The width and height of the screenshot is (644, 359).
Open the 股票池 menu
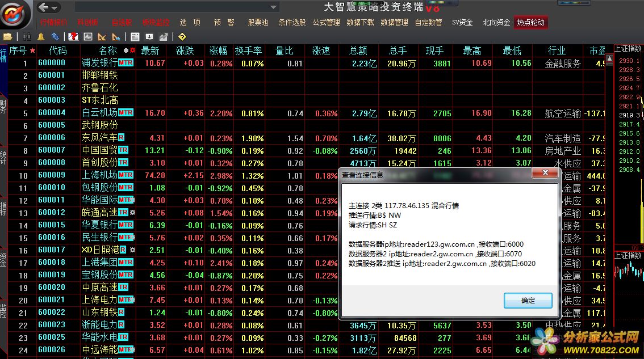click(258, 22)
